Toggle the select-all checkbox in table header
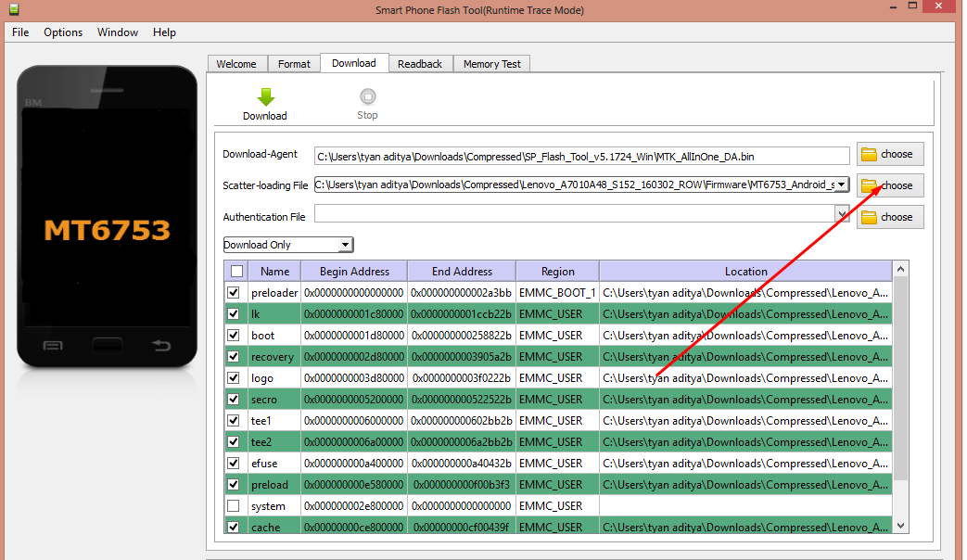The image size is (967, 560). [x=236, y=272]
